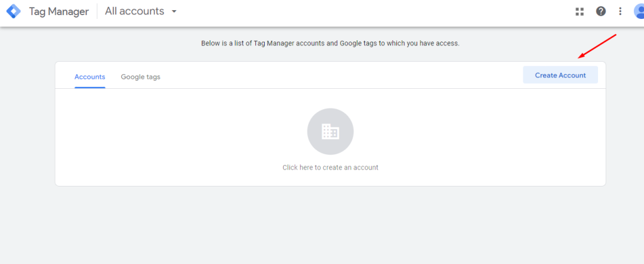Viewport: 644px width, 264px height.
Task: Click the gray building account icon
Action: (x=330, y=132)
